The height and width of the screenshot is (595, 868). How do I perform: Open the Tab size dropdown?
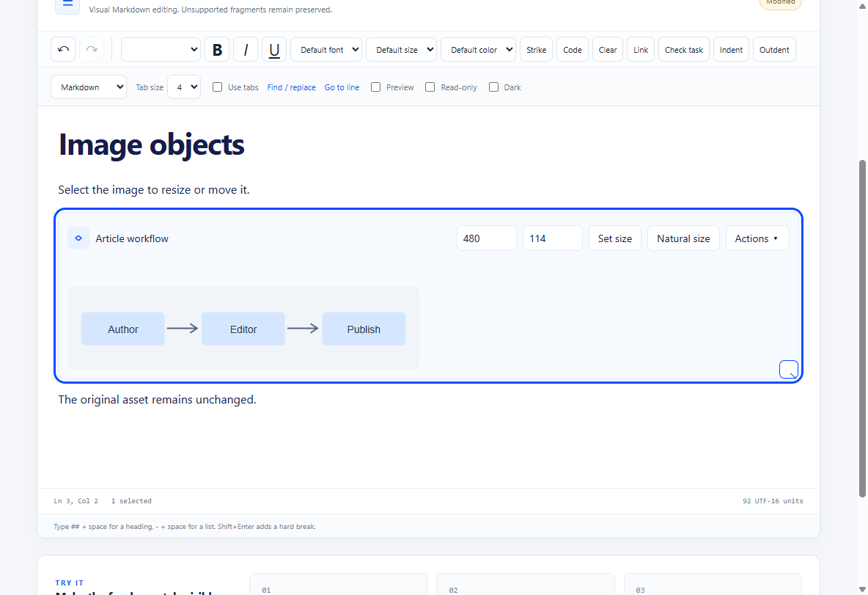pos(184,87)
